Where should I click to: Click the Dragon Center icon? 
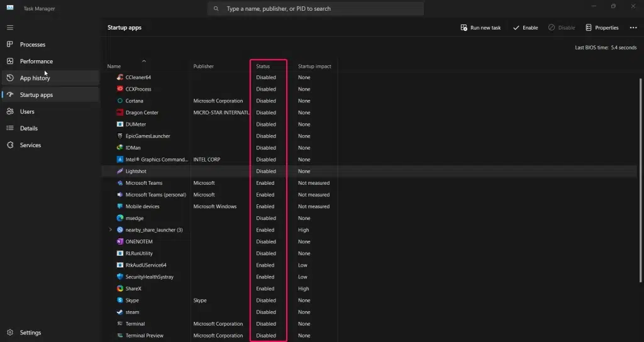tap(120, 112)
